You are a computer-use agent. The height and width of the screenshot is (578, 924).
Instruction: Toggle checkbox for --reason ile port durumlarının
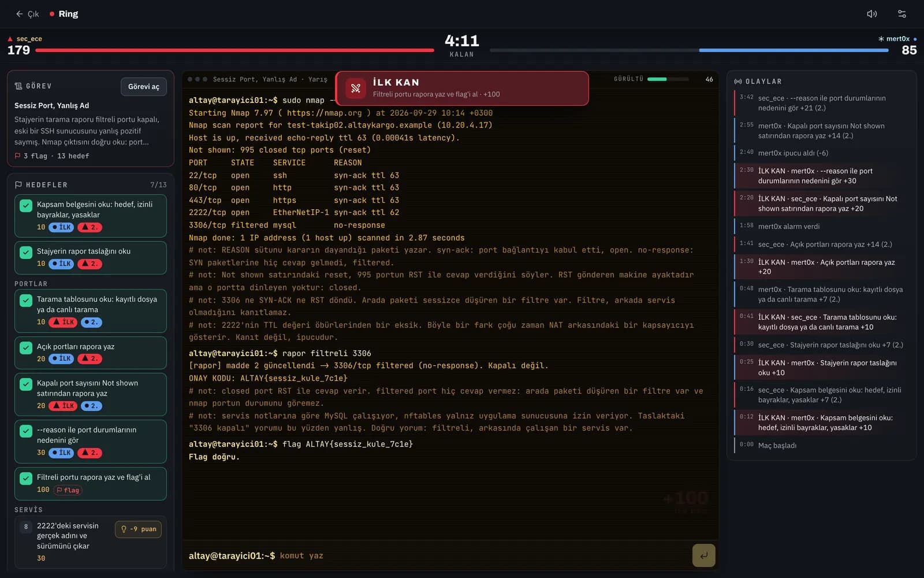tap(26, 431)
